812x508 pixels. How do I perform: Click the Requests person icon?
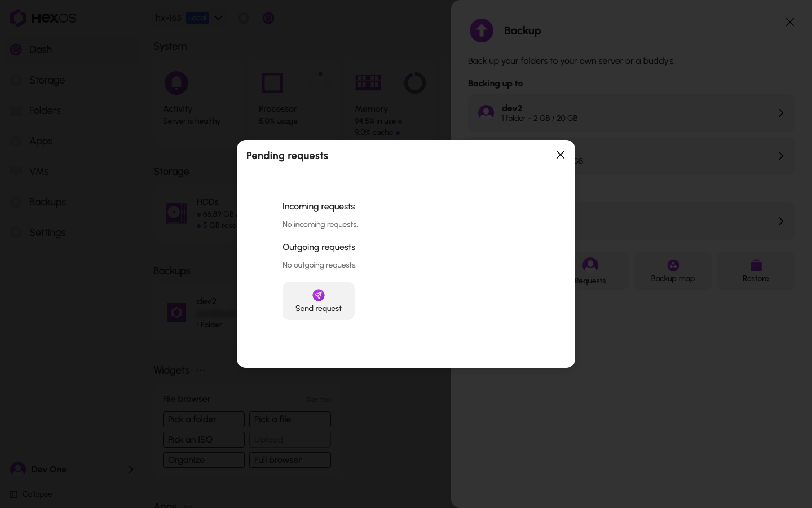[590, 265]
